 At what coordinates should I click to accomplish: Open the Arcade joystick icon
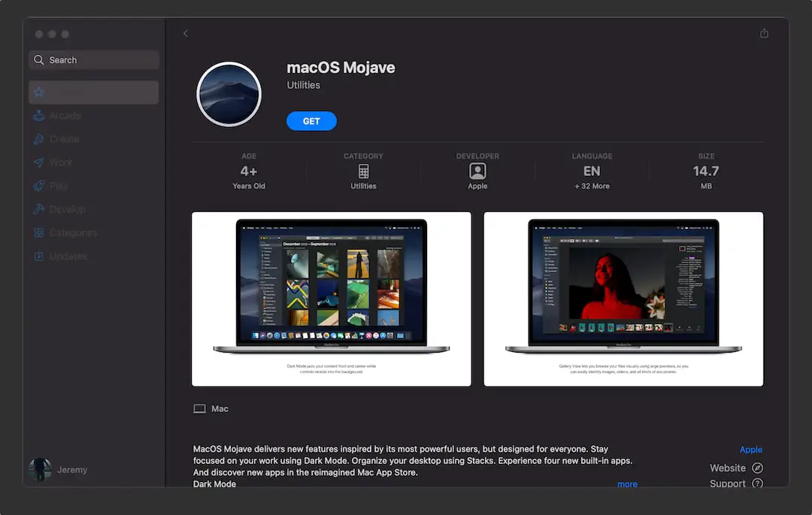(39, 116)
